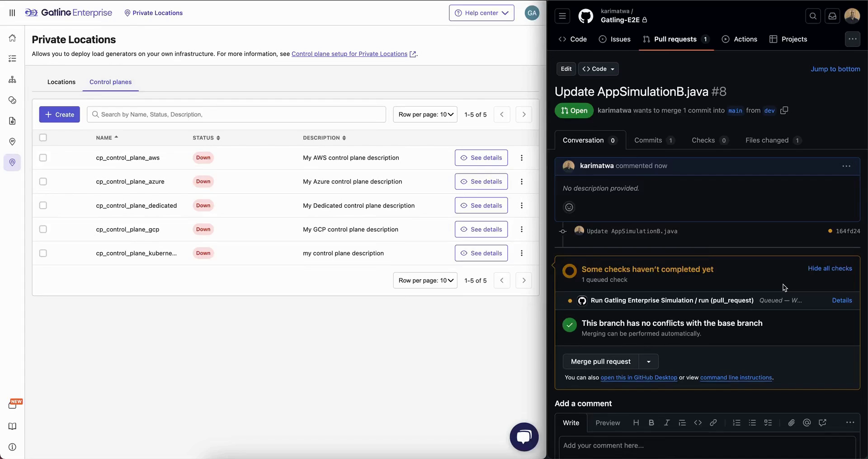Click the Create control plane button
The height and width of the screenshot is (459, 868).
point(59,115)
